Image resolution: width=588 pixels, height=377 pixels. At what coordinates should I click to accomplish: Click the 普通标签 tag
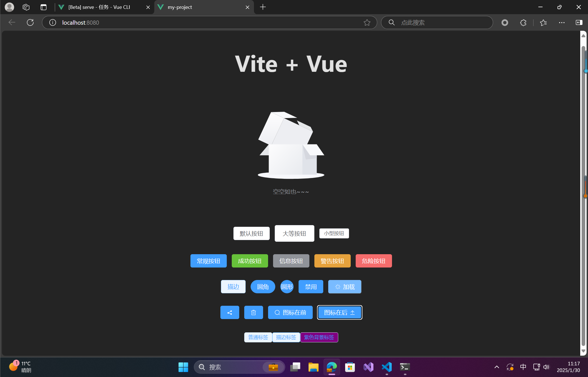point(258,337)
